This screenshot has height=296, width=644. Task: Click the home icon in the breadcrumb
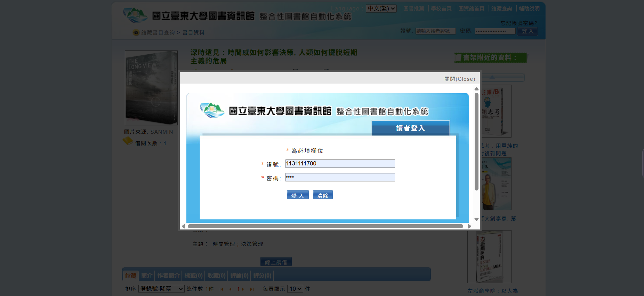point(136,32)
